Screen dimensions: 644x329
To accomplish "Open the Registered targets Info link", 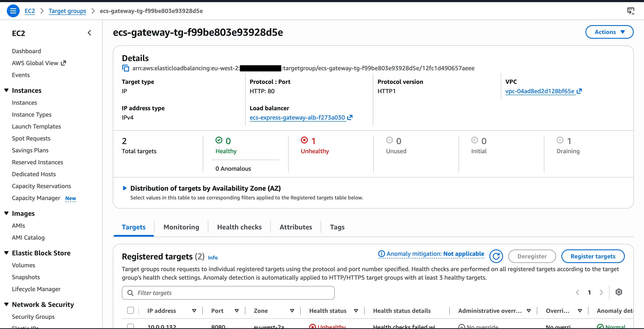I will (213, 257).
